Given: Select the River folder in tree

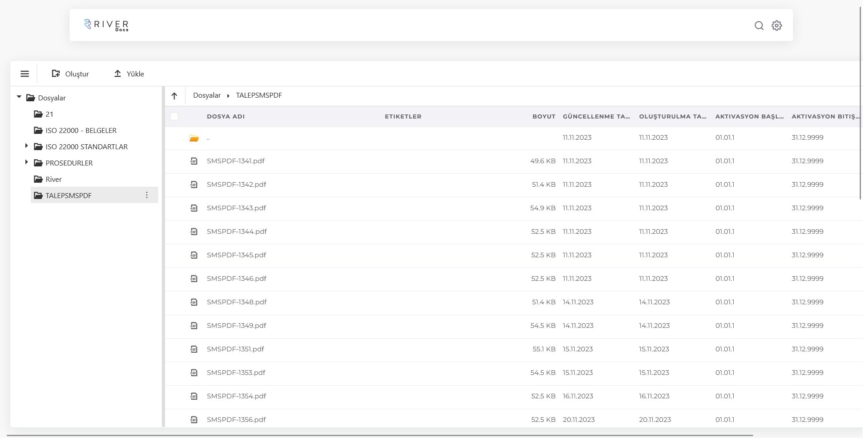Looking at the screenshot, I should pos(53,179).
